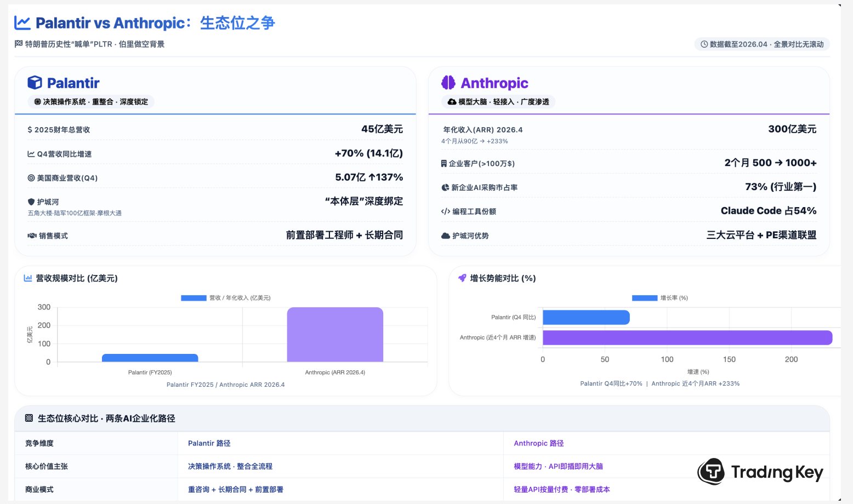Click the Anthropic ARR growth horizontal bar
Screen dimensions: 853x504
[x=687, y=337]
